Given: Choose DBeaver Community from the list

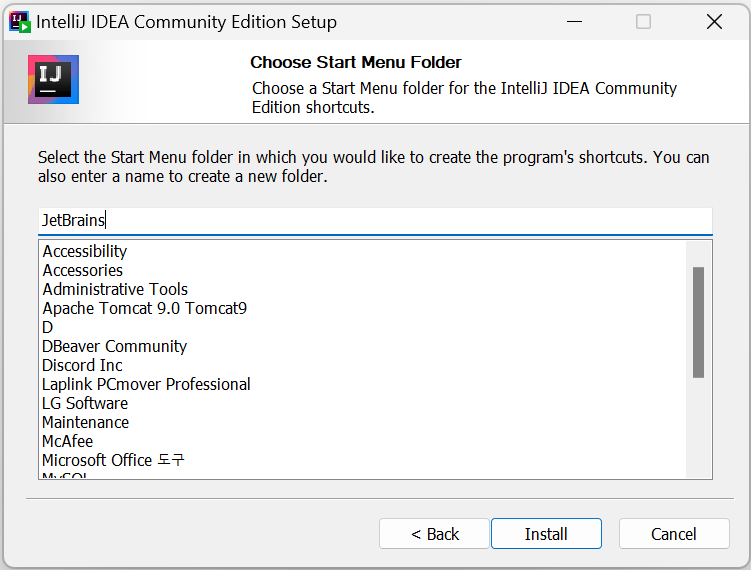Looking at the screenshot, I should [114, 346].
